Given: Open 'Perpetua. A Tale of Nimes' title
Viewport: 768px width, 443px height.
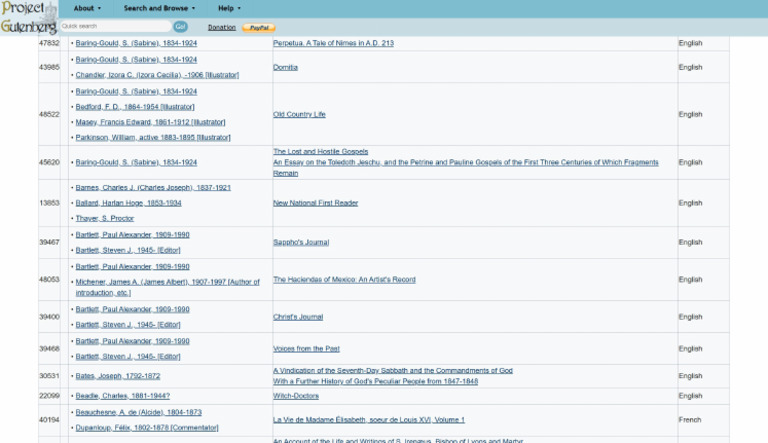Looking at the screenshot, I should tap(333, 43).
